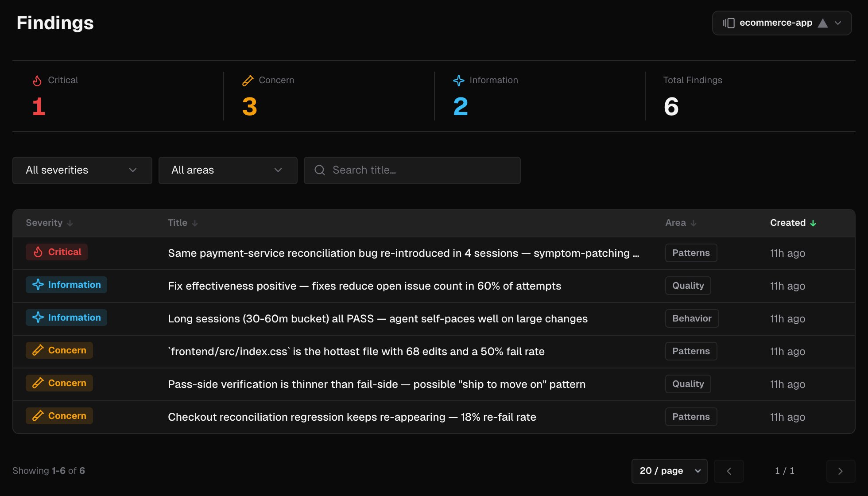
Task: Sort findings by the Area column header
Action: pos(681,223)
